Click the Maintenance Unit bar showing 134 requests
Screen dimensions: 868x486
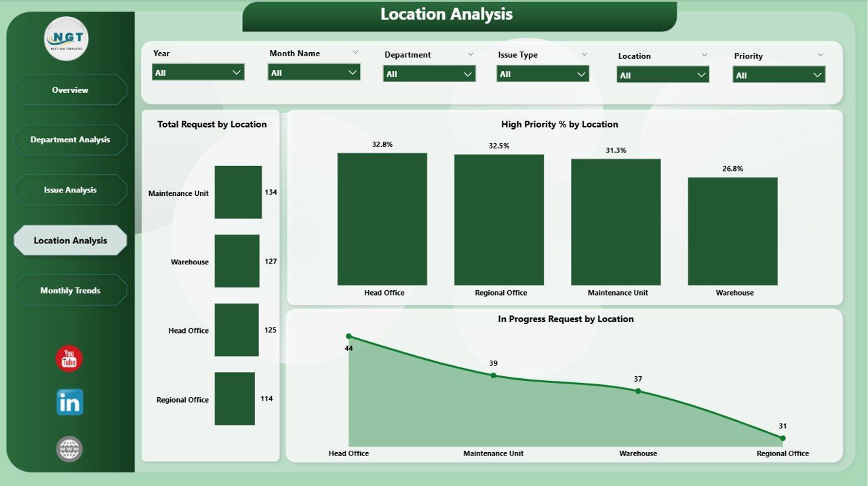[x=237, y=192]
